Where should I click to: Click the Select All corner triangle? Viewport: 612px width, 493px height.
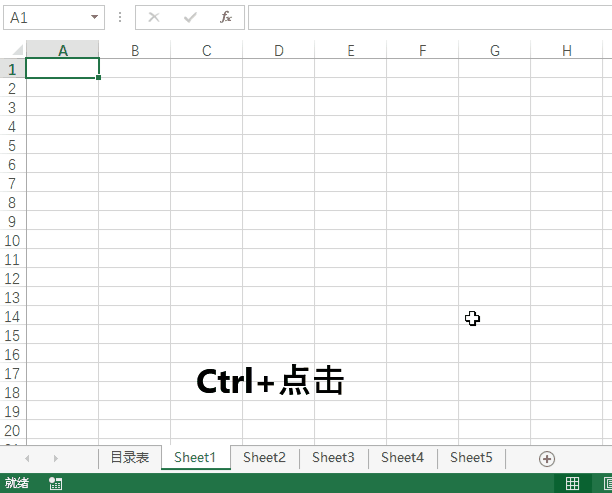(14, 50)
